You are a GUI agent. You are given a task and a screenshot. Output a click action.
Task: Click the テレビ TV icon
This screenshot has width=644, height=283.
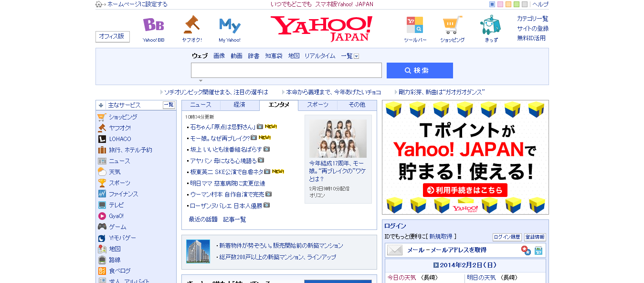point(102,205)
